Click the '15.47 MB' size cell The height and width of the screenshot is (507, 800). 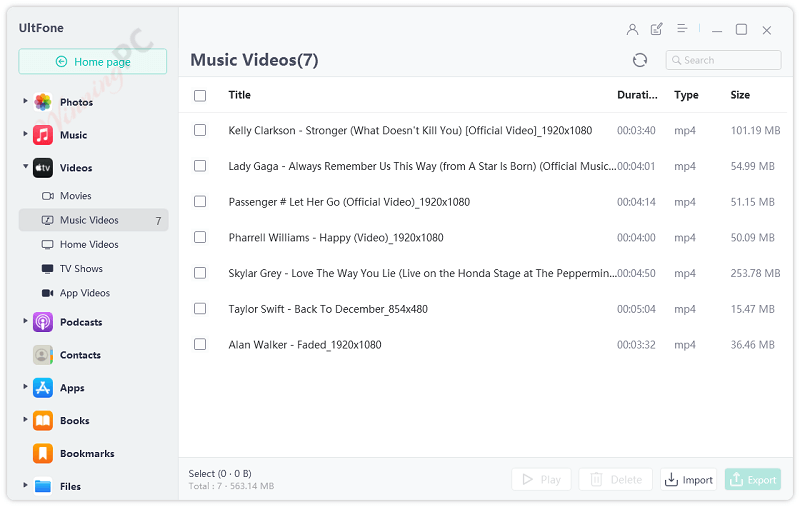coord(753,309)
